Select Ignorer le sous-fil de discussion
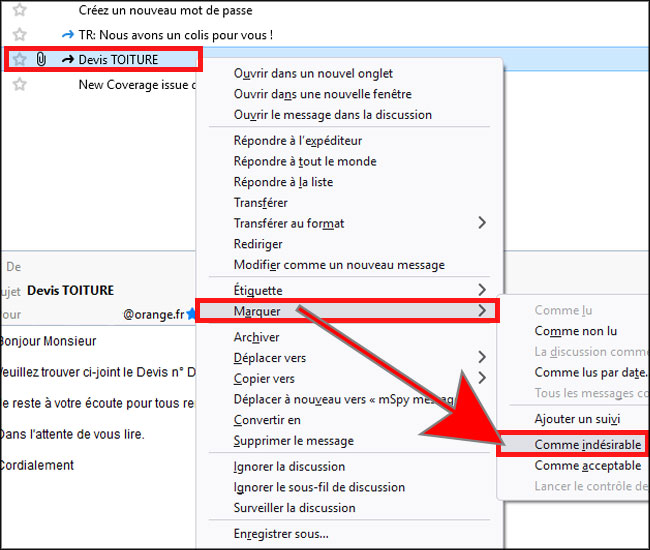 319,487
